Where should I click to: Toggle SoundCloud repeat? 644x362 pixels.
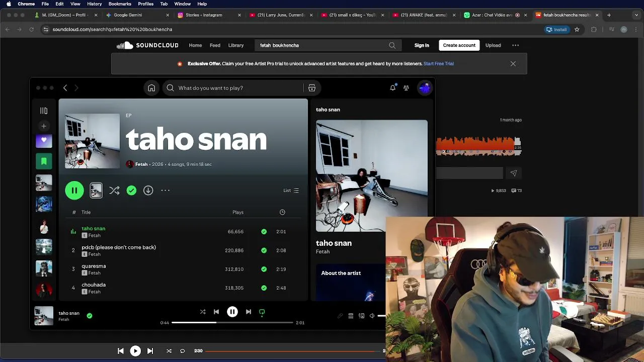pyautogui.click(x=183, y=351)
